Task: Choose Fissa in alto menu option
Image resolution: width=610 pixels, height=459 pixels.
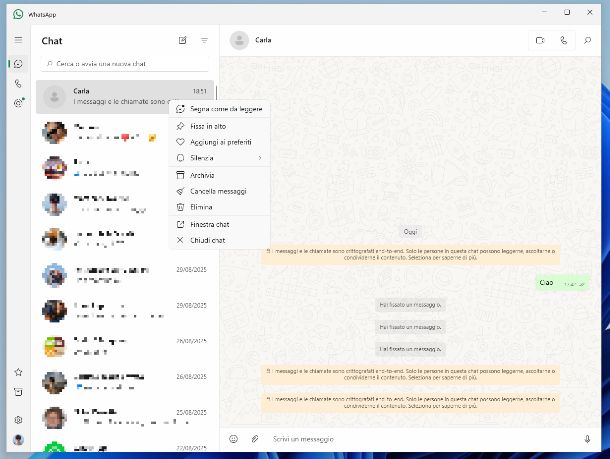Action: [219, 126]
